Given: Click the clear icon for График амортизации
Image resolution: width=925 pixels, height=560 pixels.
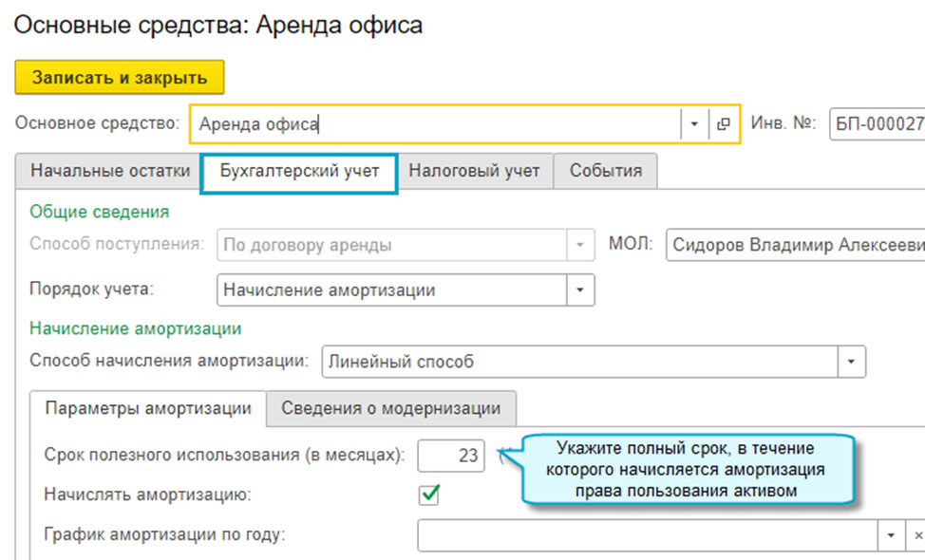Looking at the screenshot, I should coord(917,534).
